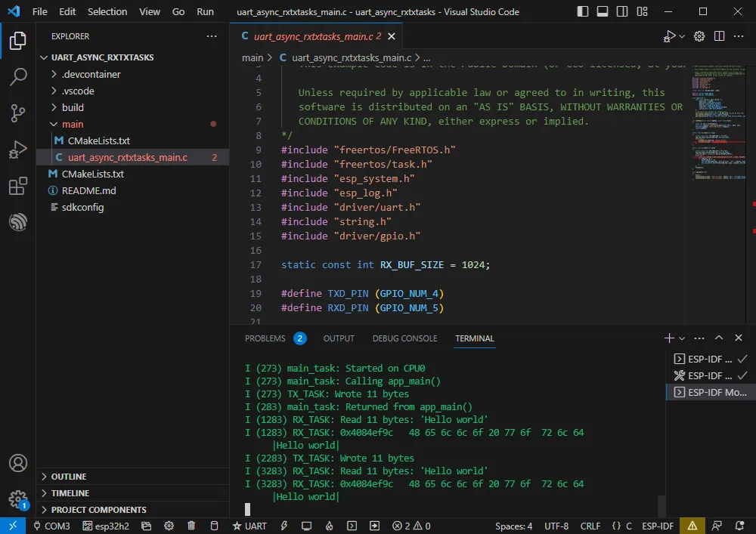This screenshot has width=756, height=534.
Task: Expand the build folder
Action: 73,107
